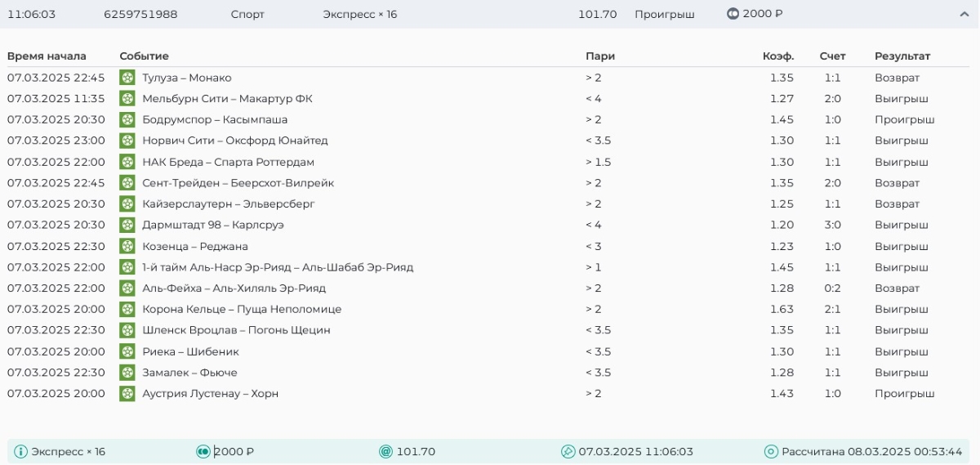The image size is (980, 465).
Task: Click the sport icon next to Бодрумспор – Касымпаша
Action: click(127, 119)
